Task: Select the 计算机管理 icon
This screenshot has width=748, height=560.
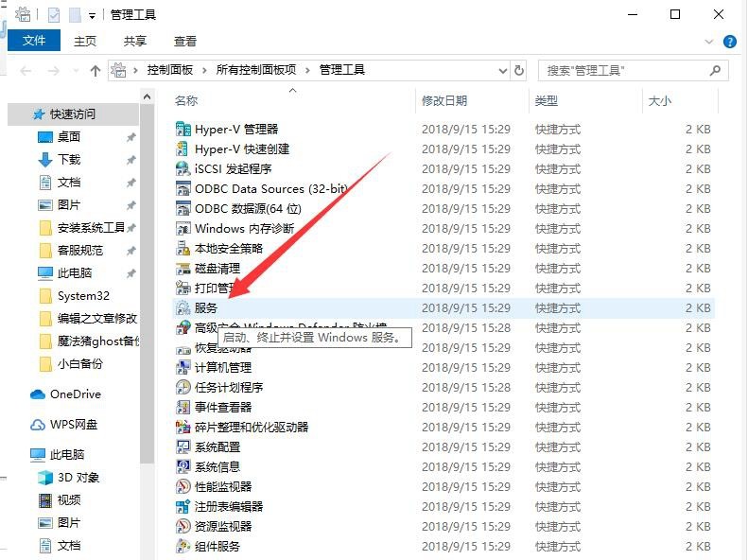Action: click(183, 368)
